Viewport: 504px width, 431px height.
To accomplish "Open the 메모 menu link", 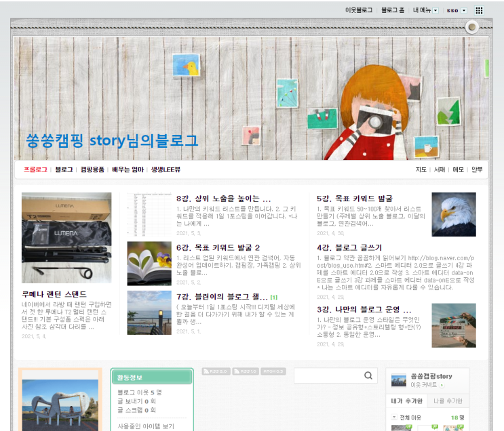I will pyautogui.click(x=458, y=169).
